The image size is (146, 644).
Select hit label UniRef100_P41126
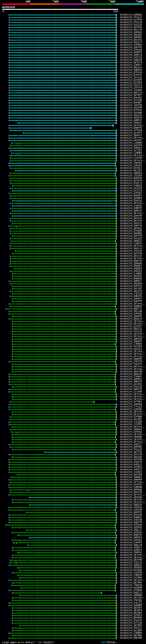coord(131,239)
